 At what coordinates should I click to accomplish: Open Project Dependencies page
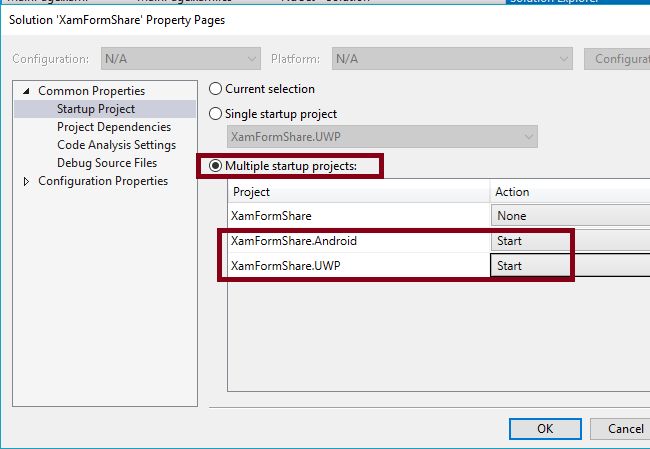click(114, 127)
